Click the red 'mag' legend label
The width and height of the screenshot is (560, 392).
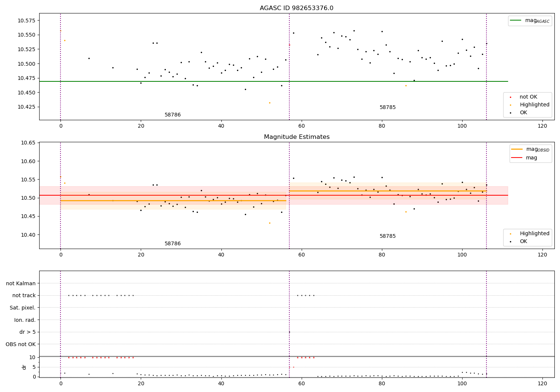pos(532,158)
